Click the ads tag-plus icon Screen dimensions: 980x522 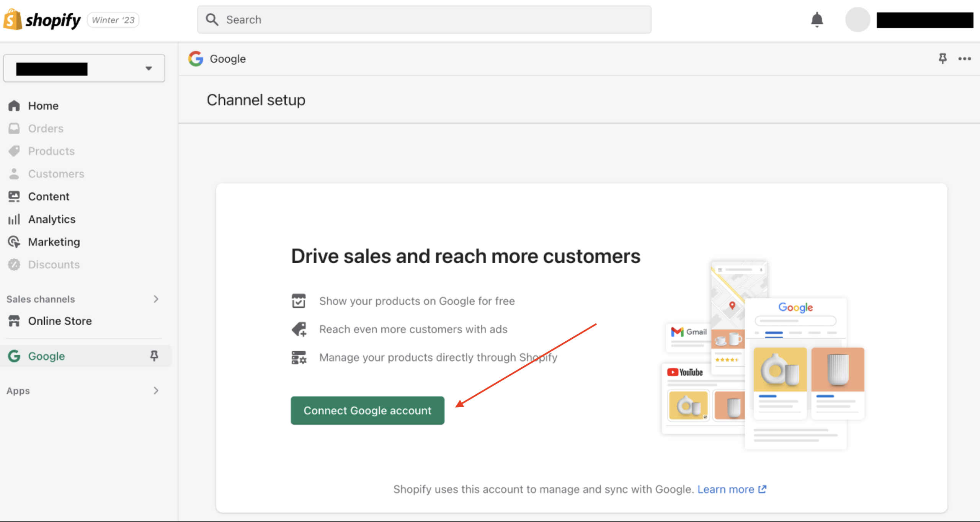coord(299,329)
